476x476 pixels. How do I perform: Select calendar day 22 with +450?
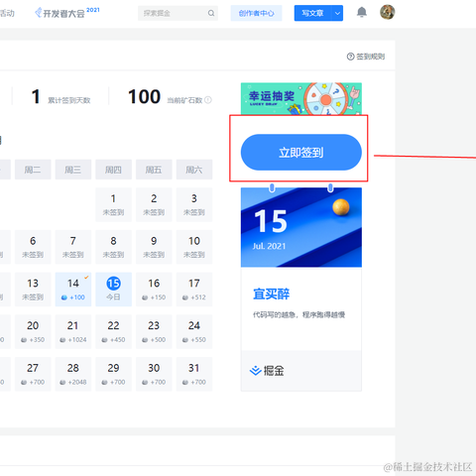tap(113, 331)
